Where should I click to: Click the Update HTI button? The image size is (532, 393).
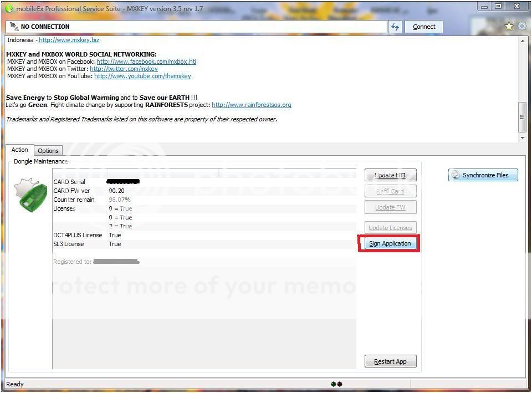click(x=390, y=175)
